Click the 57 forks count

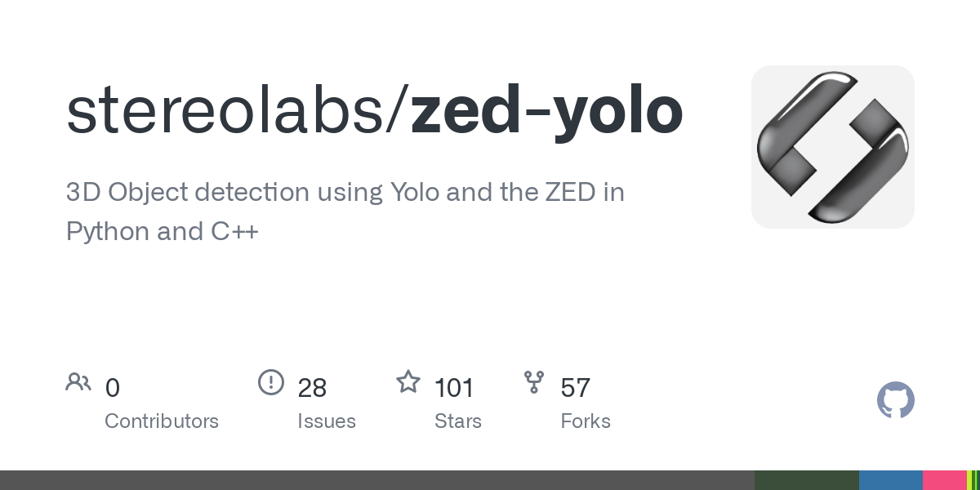pos(576,388)
